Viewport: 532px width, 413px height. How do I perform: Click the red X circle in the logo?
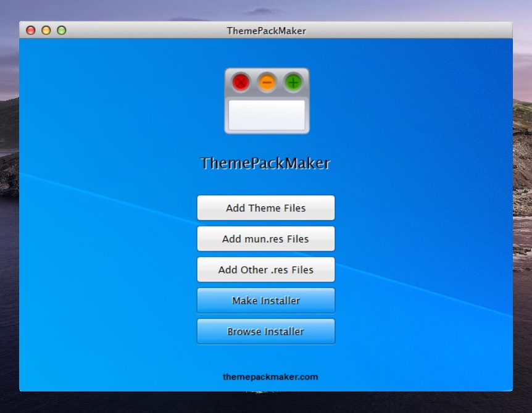tap(241, 81)
